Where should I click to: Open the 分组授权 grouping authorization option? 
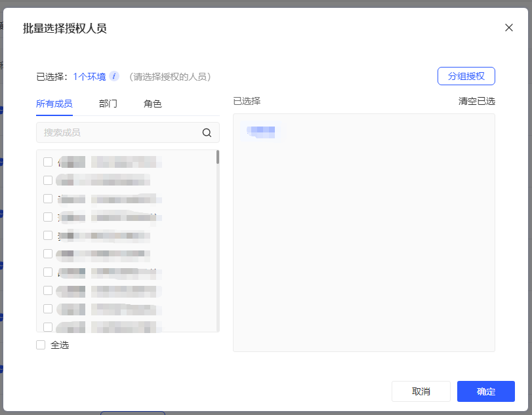coord(466,76)
